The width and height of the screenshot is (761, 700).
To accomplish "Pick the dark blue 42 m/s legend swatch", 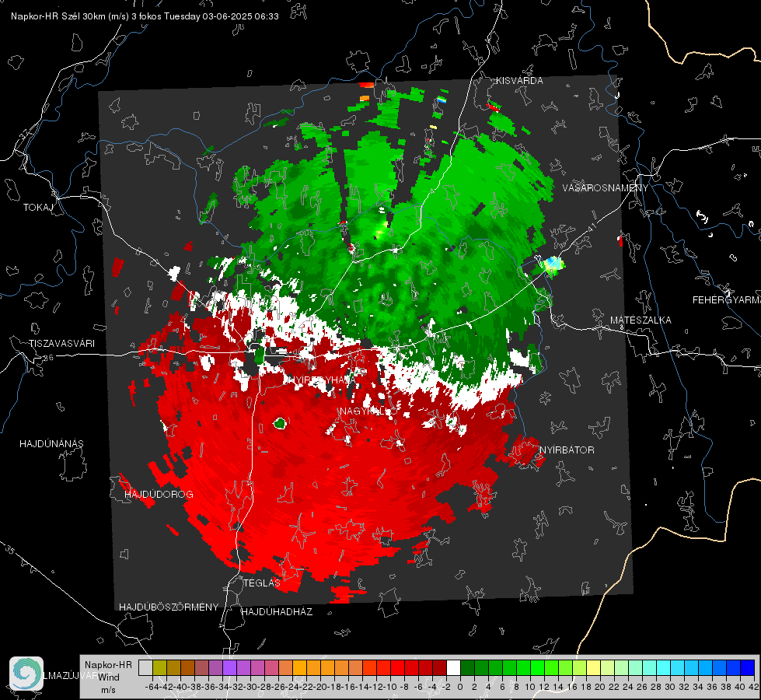I will pyautogui.click(x=748, y=667).
